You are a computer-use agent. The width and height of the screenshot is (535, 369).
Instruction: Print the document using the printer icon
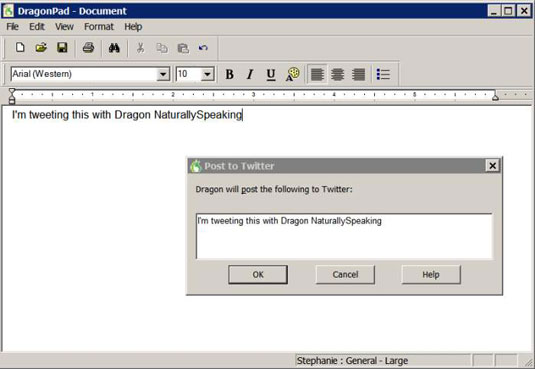coord(88,47)
